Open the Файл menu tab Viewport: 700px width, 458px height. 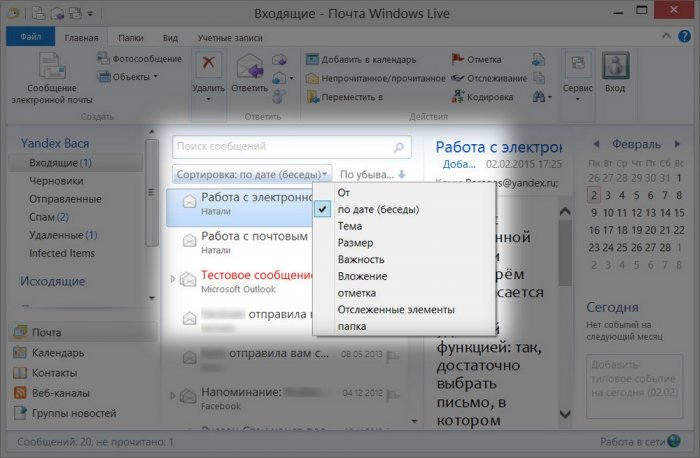tap(31, 37)
